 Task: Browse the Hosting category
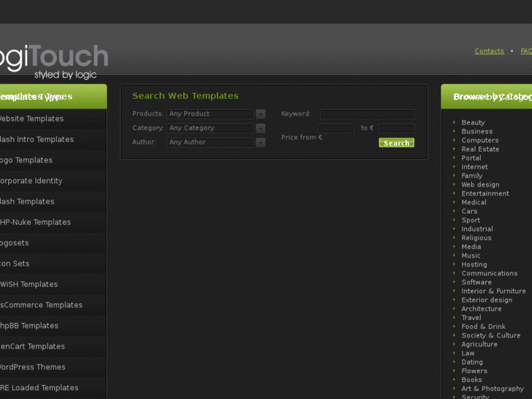(474, 264)
